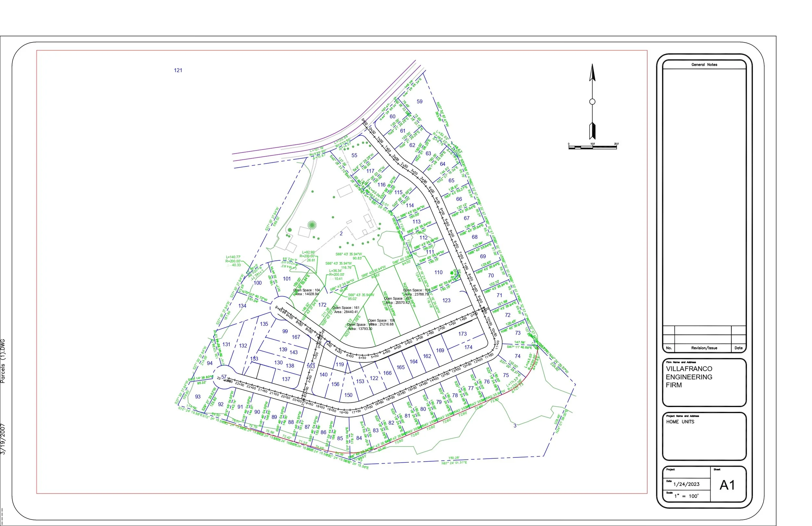
Task: Click lot label "117"
Action: tap(371, 171)
